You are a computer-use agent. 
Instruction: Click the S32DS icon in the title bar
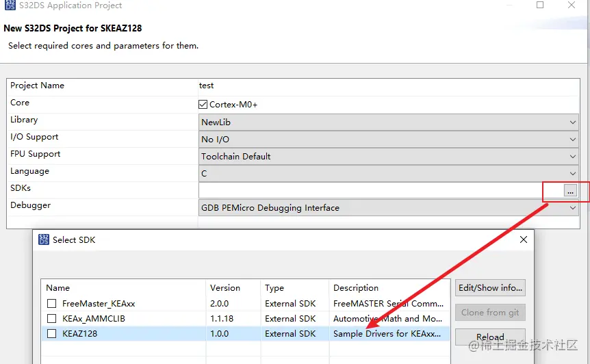pos(10,5)
